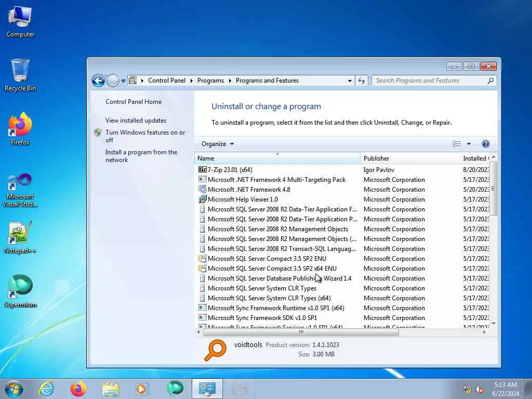Expand the arrow before Control Panel breadcrumb

[142, 81]
